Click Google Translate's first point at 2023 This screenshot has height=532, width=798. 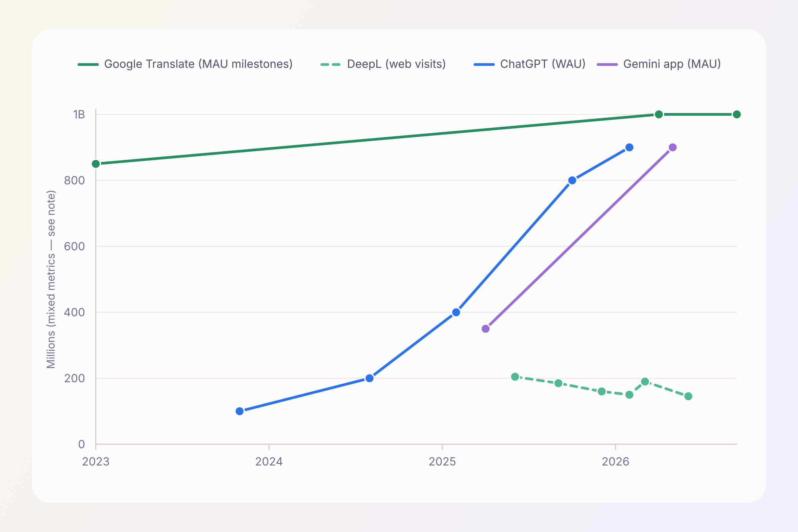96,164
